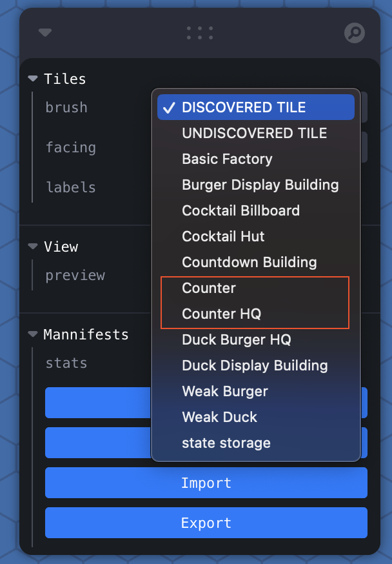This screenshot has width=392, height=564.
Task: Click the panel collapse arrow icon
Action: pos(44,32)
